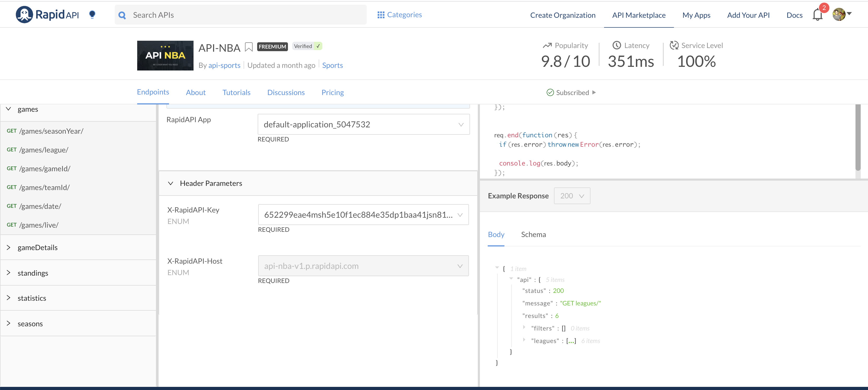This screenshot has height=390, width=868.
Task: Open the Example Response 200 dropdown
Action: pos(572,196)
